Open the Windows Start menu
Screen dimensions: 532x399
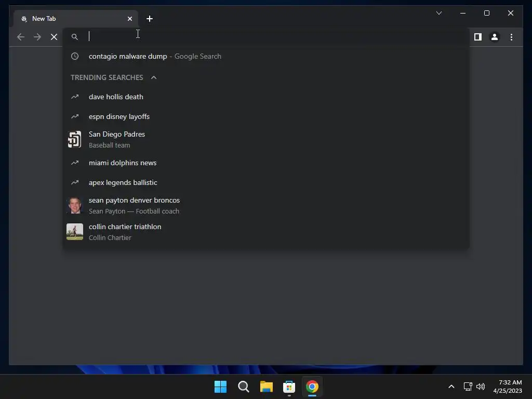(220, 387)
